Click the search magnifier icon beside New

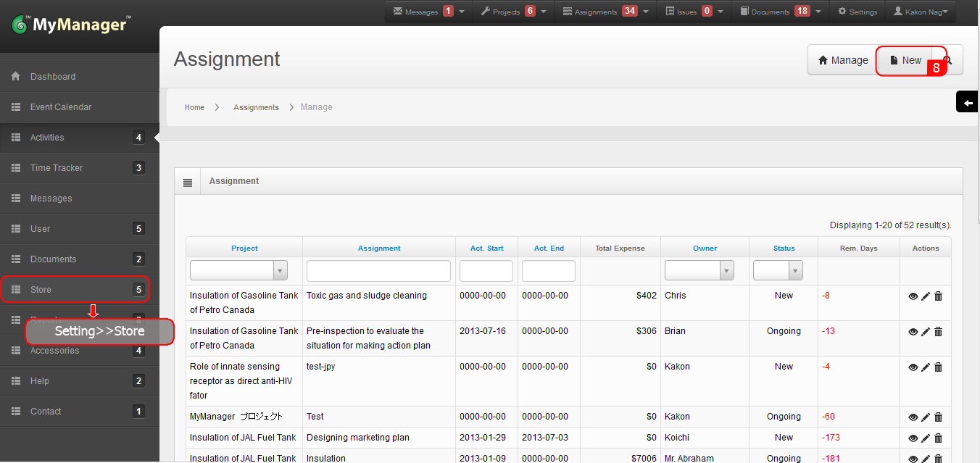pyautogui.click(x=948, y=61)
